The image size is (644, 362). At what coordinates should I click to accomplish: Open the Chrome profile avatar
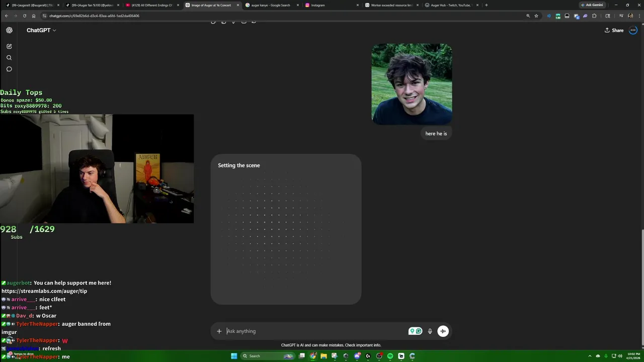(630, 16)
